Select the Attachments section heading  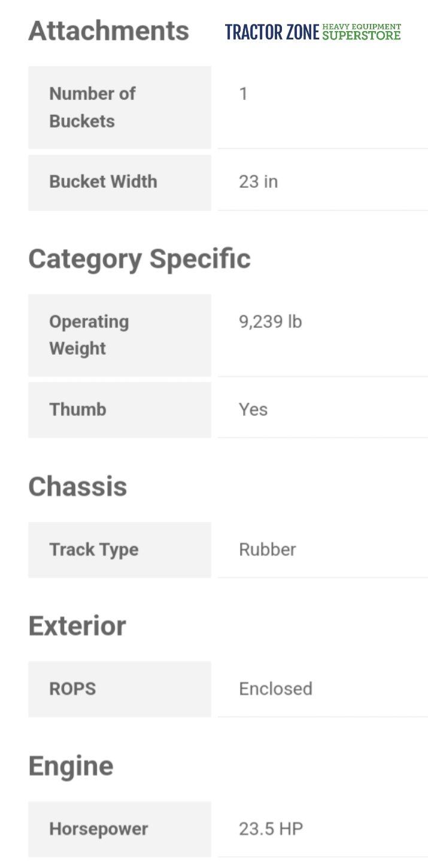(x=109, y=31)
